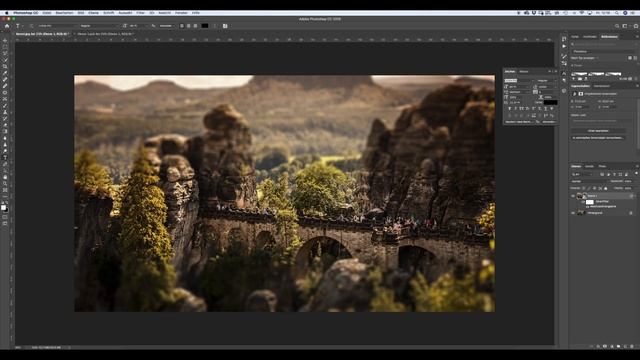This screenshot has height=360, width=640.
Task: Click the add layer mask icon
Action: [x=605, y=346]
